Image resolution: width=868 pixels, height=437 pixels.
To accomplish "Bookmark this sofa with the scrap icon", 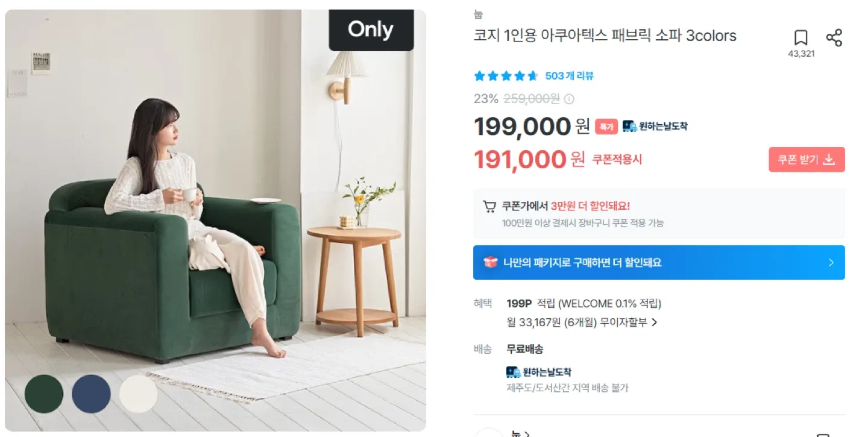I will coord(800,38).
